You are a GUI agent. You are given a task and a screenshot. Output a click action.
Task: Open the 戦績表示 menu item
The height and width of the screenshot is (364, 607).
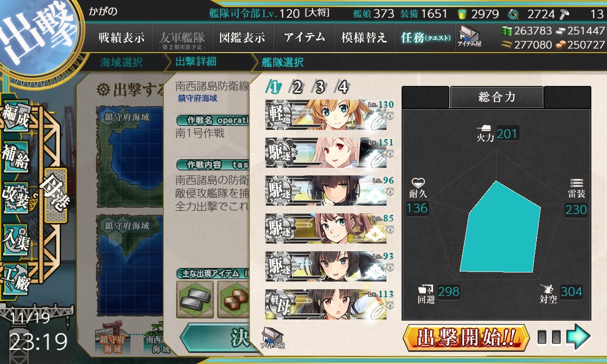121,37
